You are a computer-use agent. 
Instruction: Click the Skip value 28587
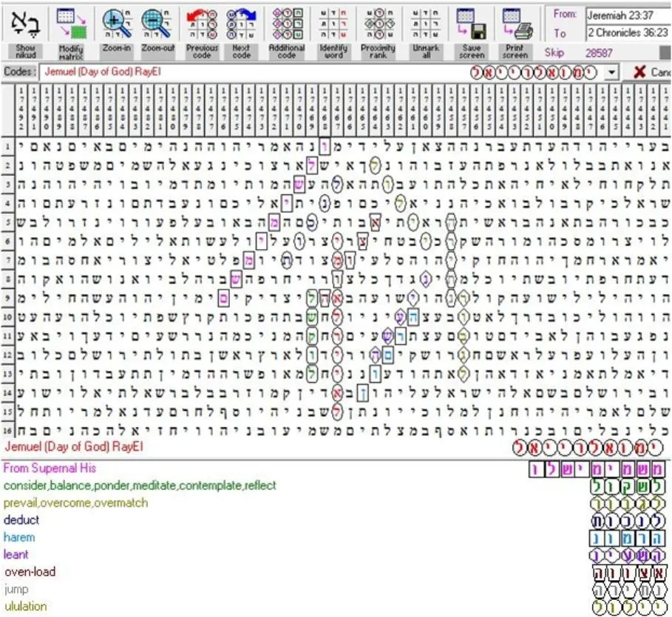pos(599,53)
